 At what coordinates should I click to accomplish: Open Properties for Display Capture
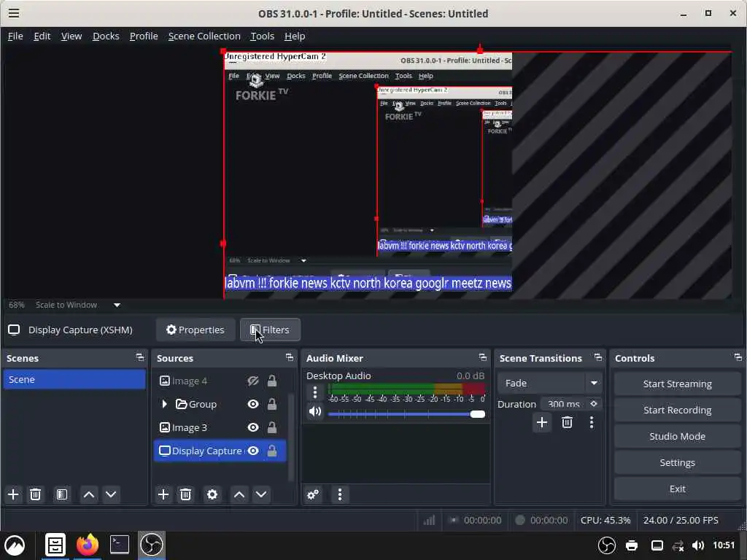click(196, 330)
